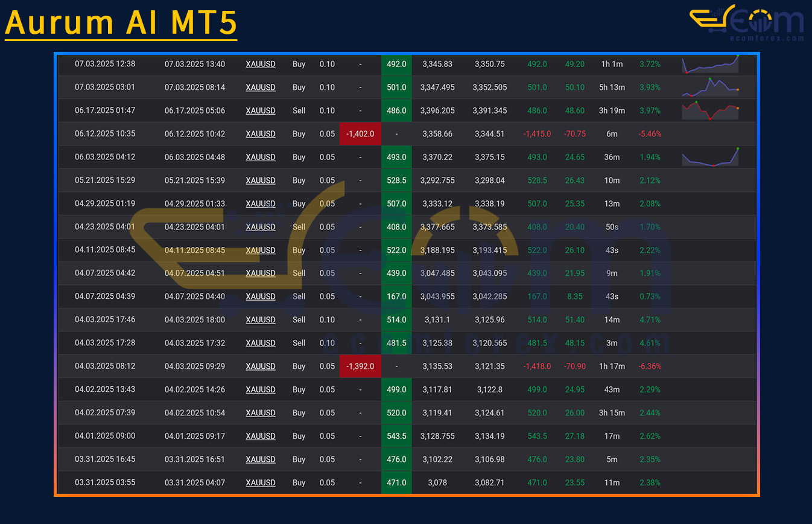812x524 pixels.
Task: Click duration 36m
Action: pyautogui.click(x=612, y=157)
